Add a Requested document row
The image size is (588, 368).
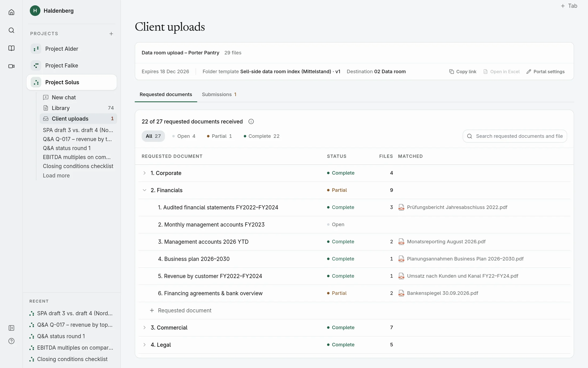[x=181, y=310]
